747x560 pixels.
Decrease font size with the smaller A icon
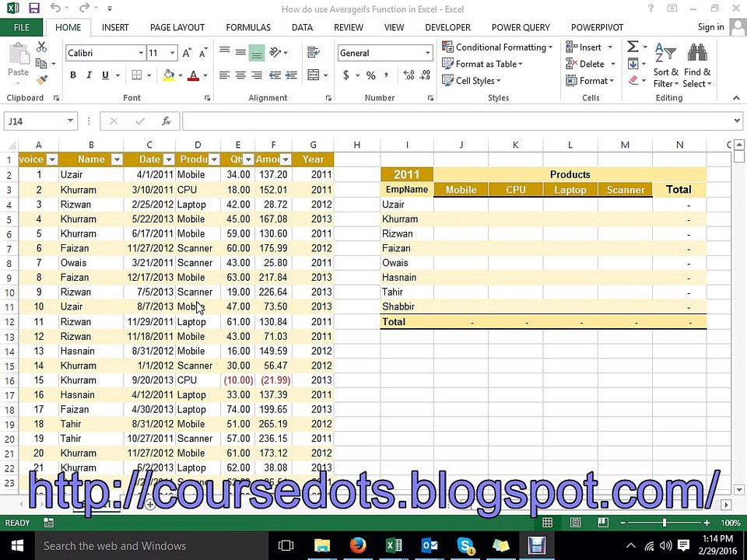pyautogui.click(x=203, y=53)
